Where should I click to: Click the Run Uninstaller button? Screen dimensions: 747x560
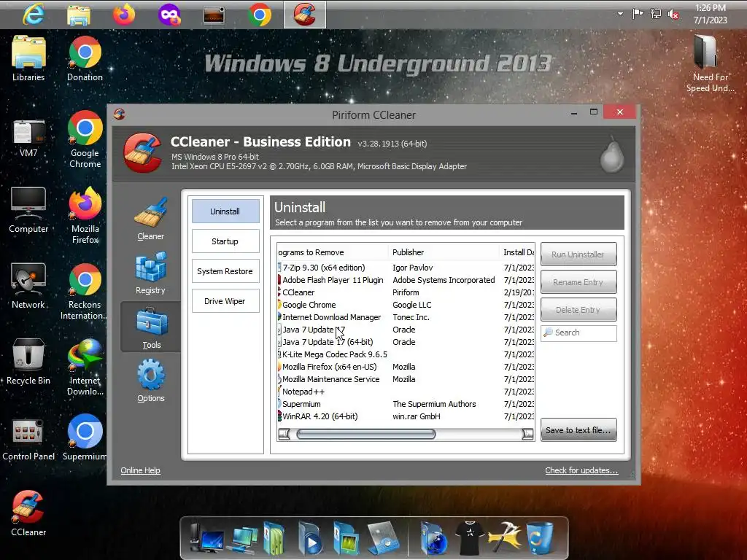[578, 254]
